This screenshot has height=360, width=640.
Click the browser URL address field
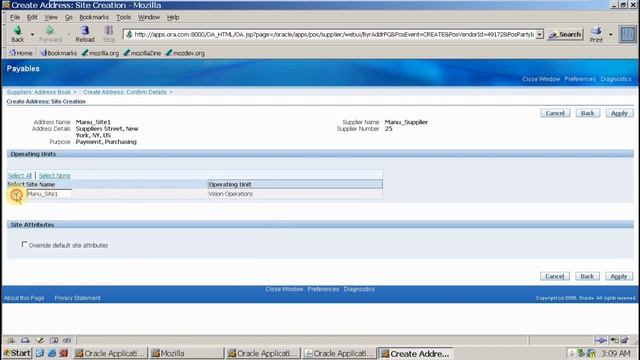(329, 35)
